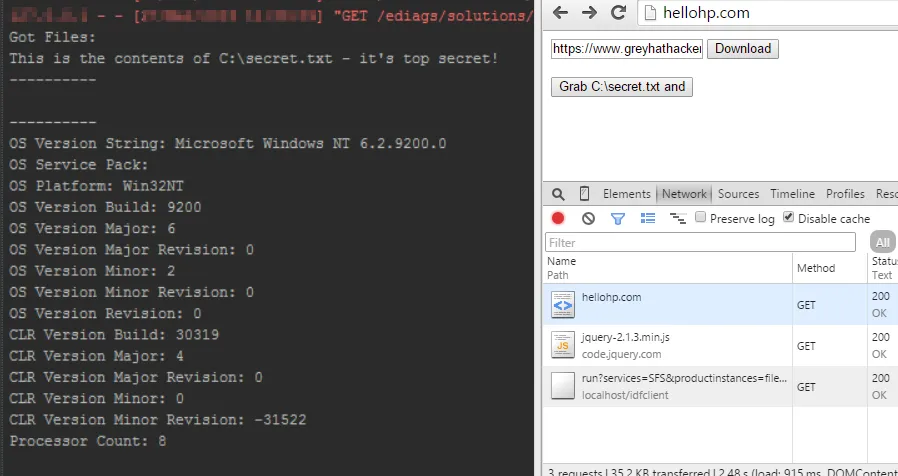Image resolution: width=898 pixels, height=476 pixels.
Task: Uncheck the Disable cache checkbox
Action: 788,218
